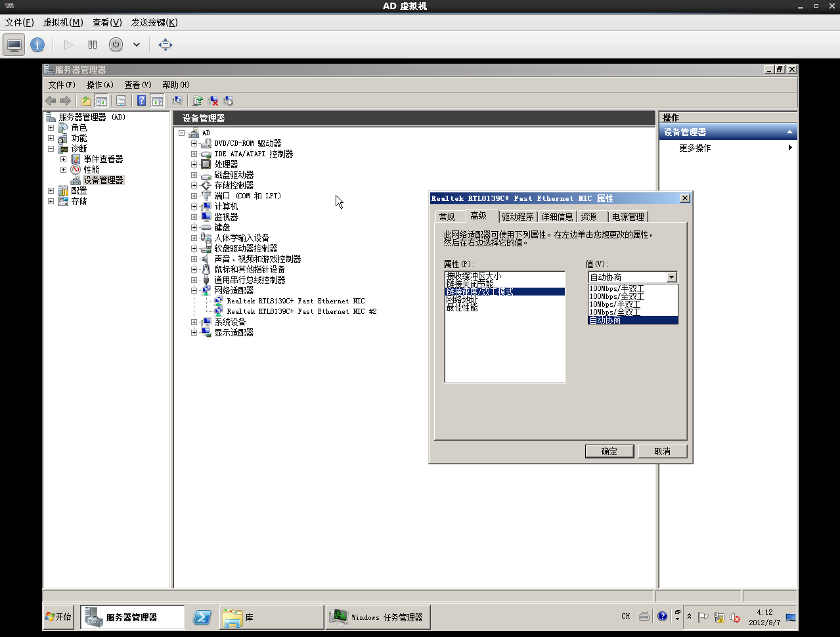
Task: Click 更多操作 in the actions pane
Action: tap(695, 148)
